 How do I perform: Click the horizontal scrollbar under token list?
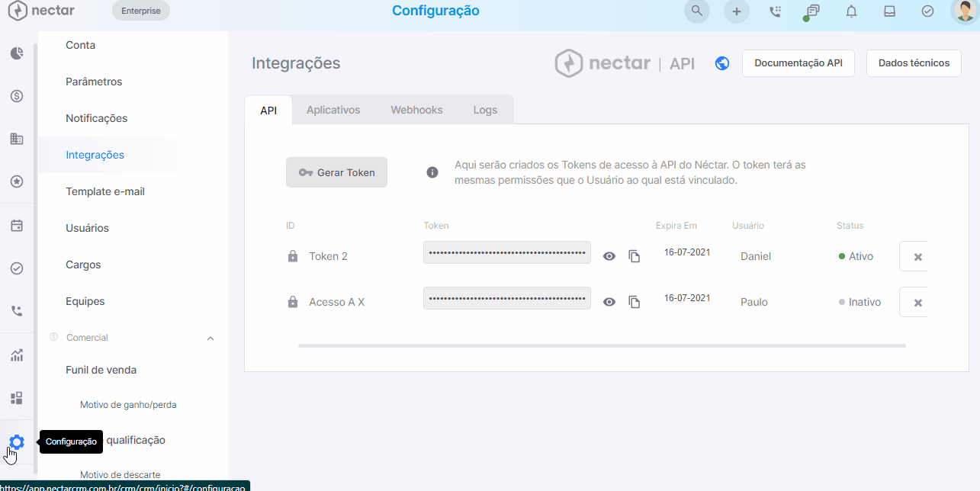[x=602, y=345]
